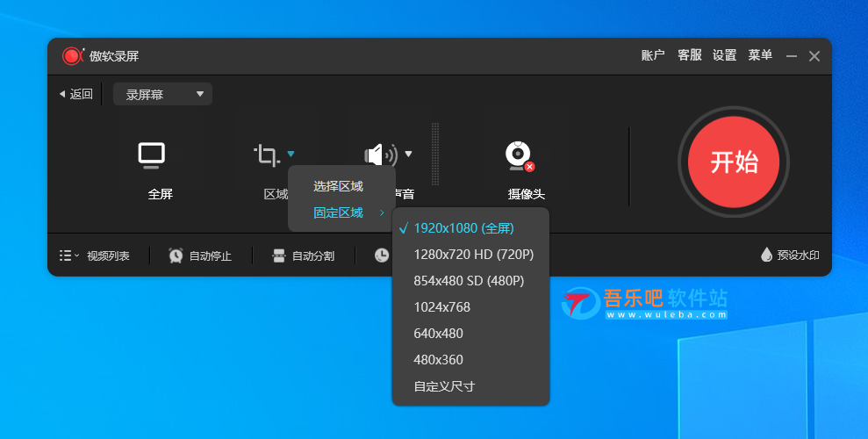Viewport: 868px width, 439px height.
Task: Start recording with the red 开始 button
Action: click(734, 162)
